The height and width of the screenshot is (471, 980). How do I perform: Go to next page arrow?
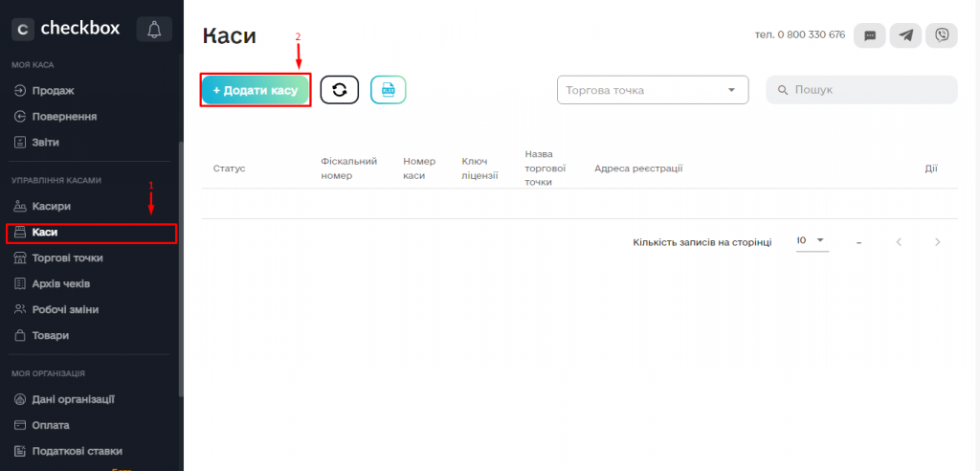[x=937, y=242]
